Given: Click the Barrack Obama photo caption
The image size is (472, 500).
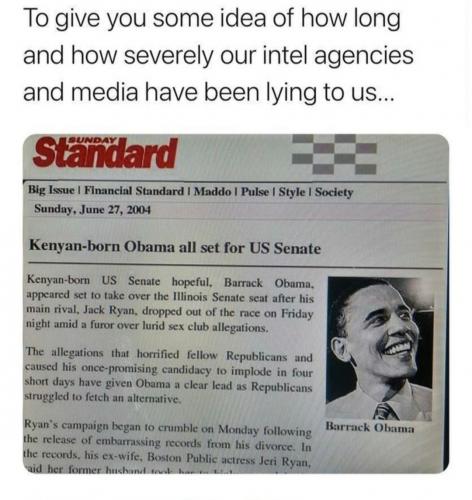Looking at the screenshot, I should [370, 427].
